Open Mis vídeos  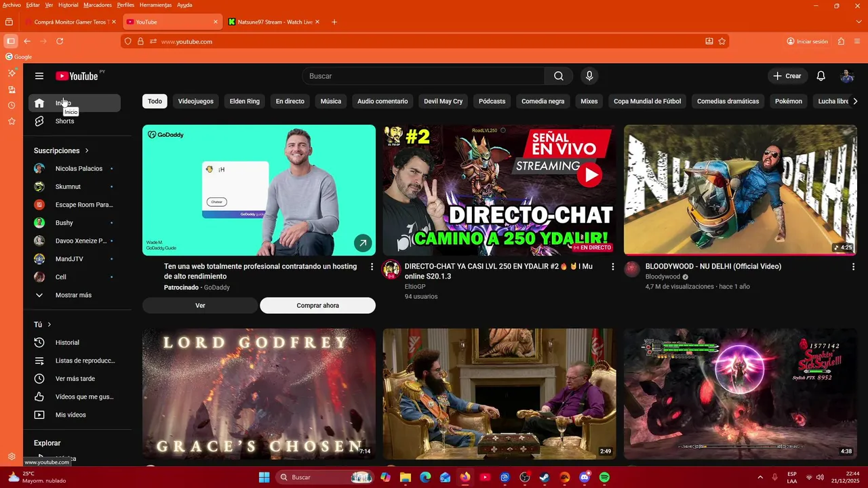(75, 415)
